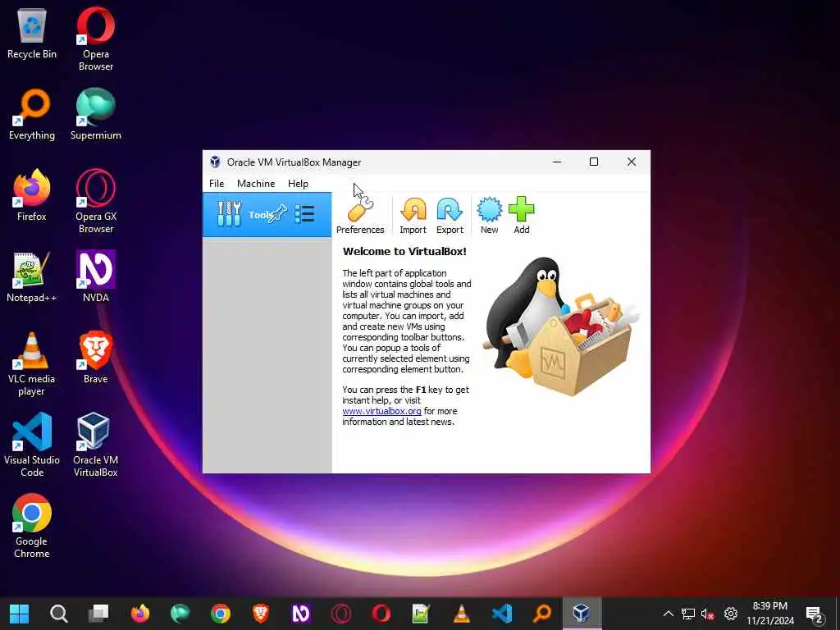Launch Opera GX from the taskbar

(x=340, y=614)
